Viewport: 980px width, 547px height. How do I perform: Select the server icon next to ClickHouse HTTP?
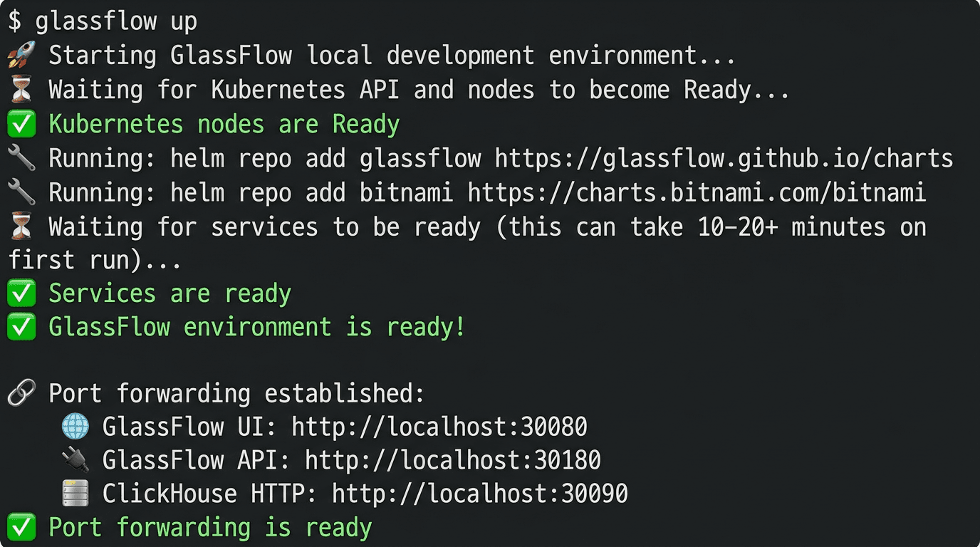tap(75, 493)
